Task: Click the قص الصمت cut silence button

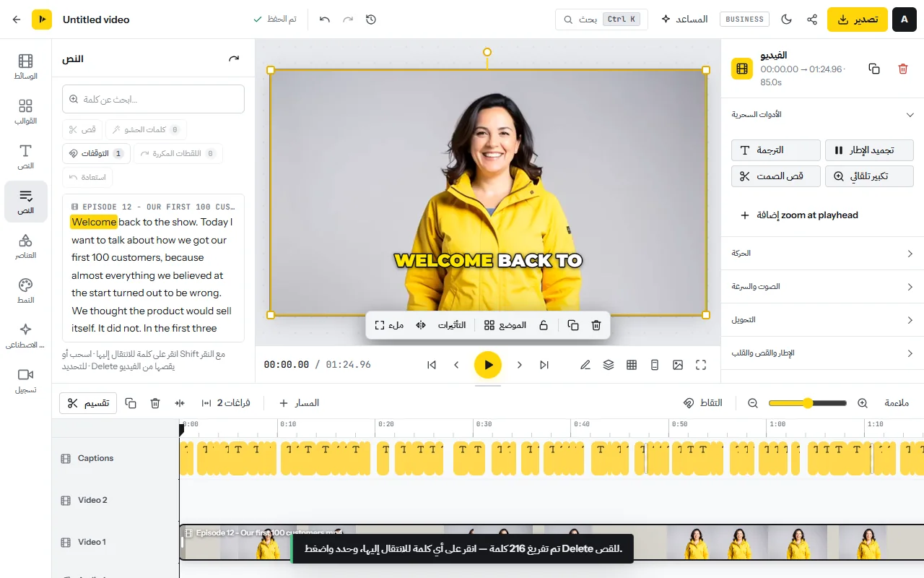Action: pos(776,176)
